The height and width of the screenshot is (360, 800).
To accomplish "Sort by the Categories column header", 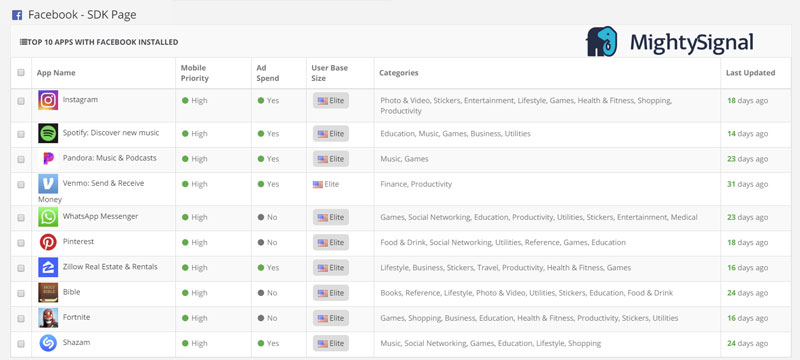I will pyautogui.click(x=398, y=73).
